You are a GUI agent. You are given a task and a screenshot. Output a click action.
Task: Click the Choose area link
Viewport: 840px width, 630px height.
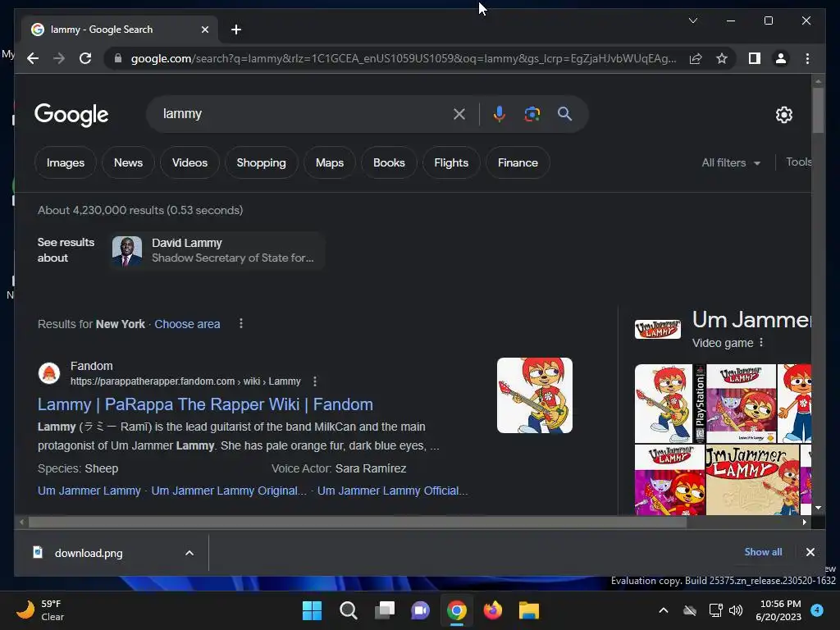(187, 324)
